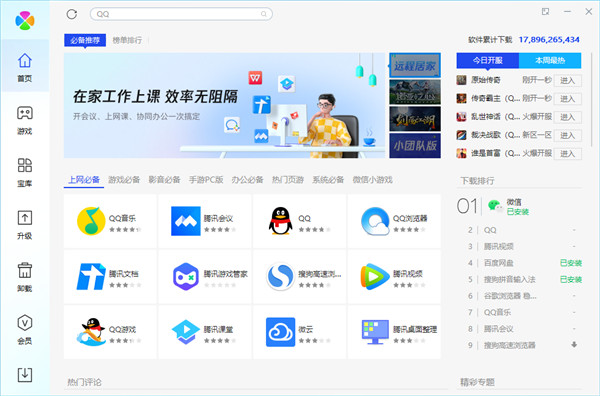Go to the 升级 upgrade page
600x396 pixels.
pos(25,225)
